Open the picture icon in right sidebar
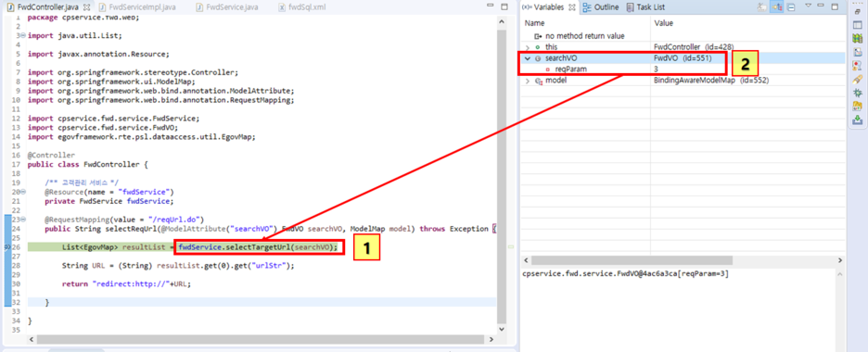Image resolution: width=868 pixels, height=352 pixels. click(x=858, y=53)
